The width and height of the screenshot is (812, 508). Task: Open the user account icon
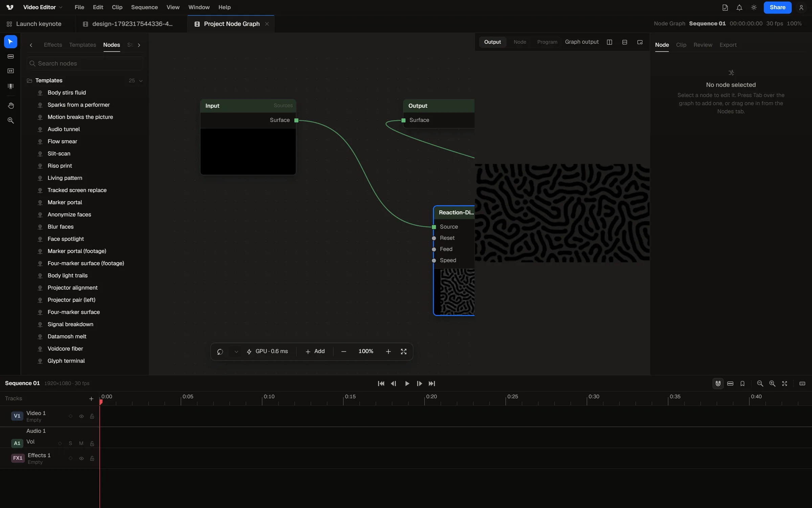[801, 7]
